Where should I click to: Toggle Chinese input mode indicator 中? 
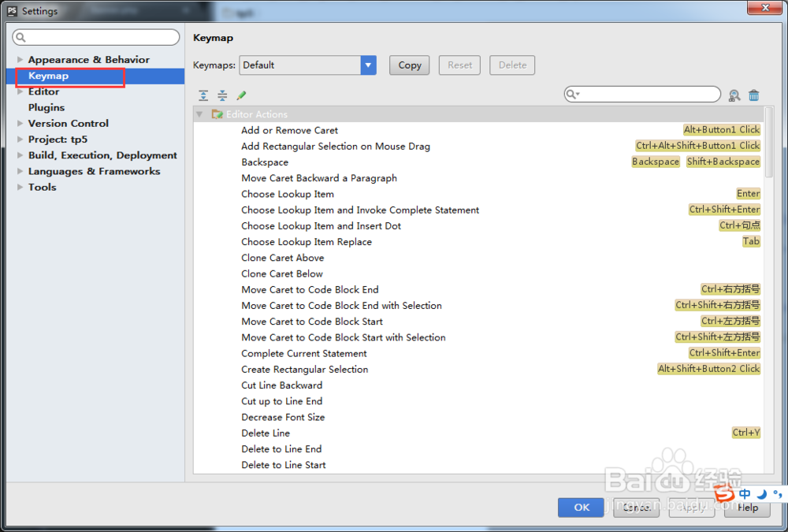[x=745, y=494]
